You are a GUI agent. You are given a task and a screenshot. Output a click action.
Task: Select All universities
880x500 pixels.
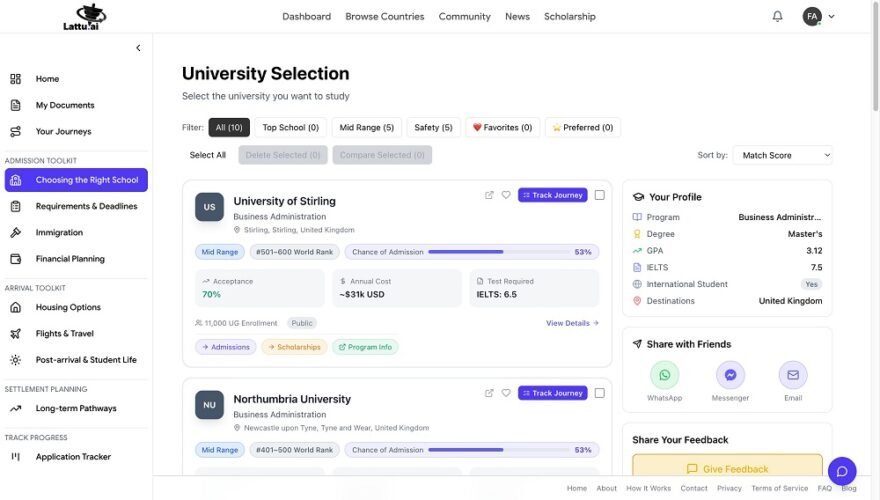pyautogui.click(x=208, y=155)
